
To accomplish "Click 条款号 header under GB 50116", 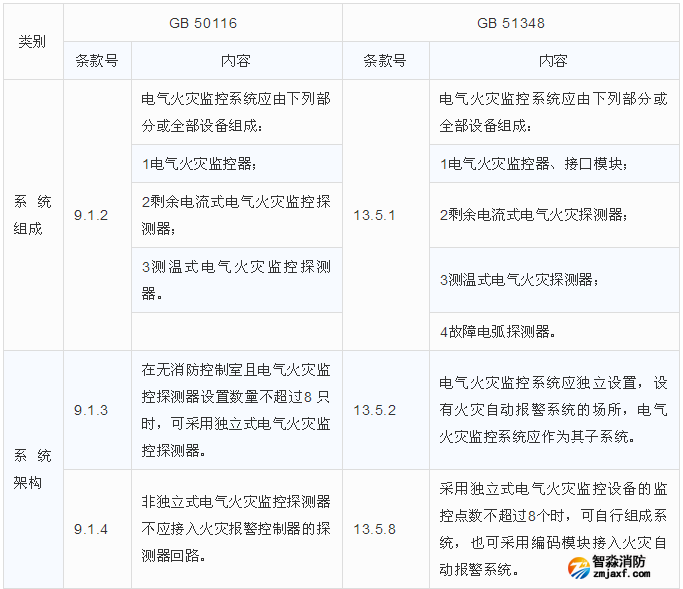I will pyautogui.click(x=97, y=60).
